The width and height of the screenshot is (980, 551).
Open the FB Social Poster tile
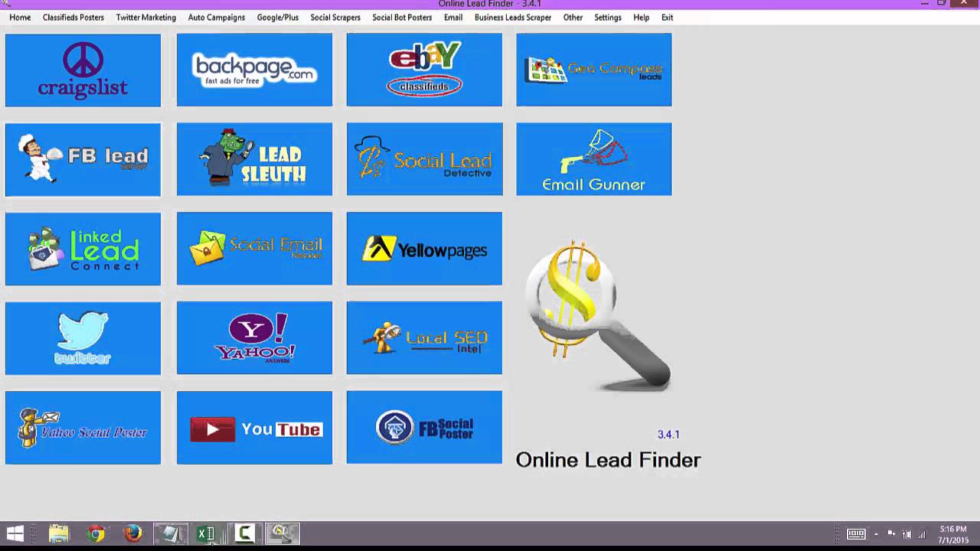[424, 428]
